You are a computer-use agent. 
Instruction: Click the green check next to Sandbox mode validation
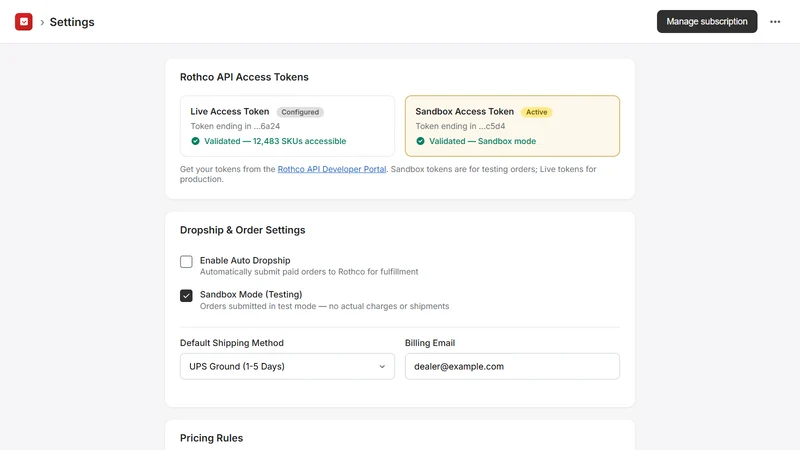click(x=420, y=141)
